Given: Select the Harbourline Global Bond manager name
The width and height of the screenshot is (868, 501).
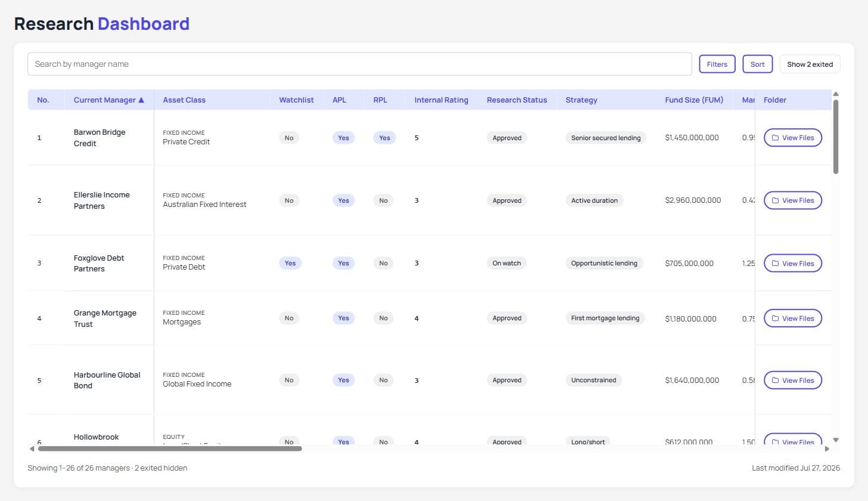Looking at the screenshot, I should click(x=107, y=380).
